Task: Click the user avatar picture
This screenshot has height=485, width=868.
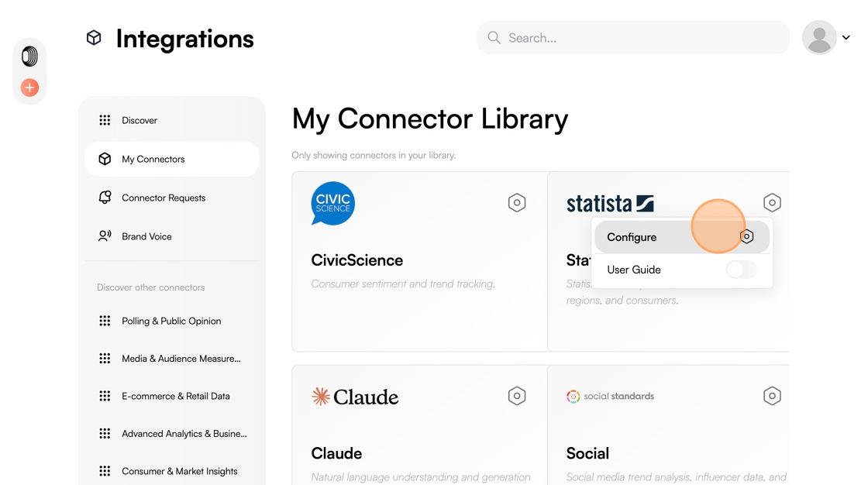Action: pos(819,38)
